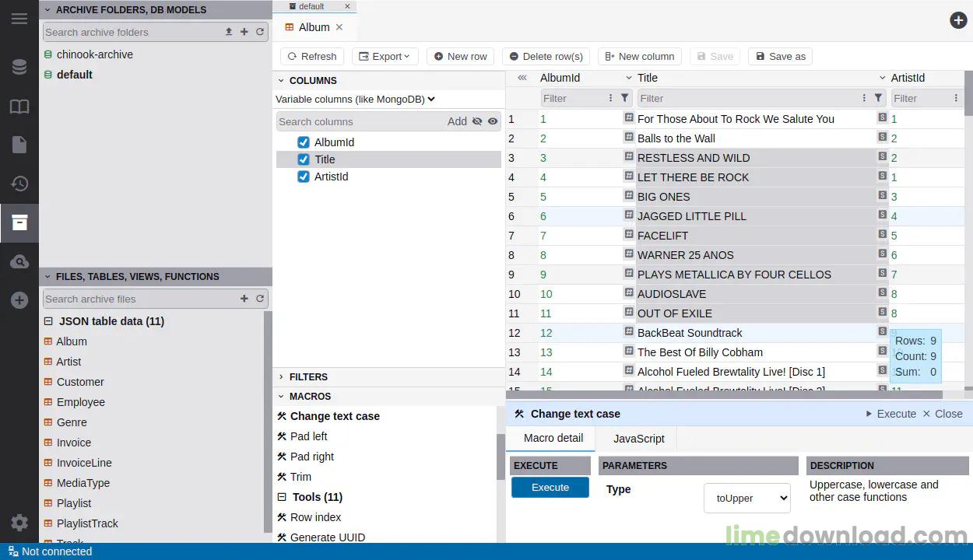Open settings gear at sidebar bottom
Screen dimensions: 973x560
19,523
